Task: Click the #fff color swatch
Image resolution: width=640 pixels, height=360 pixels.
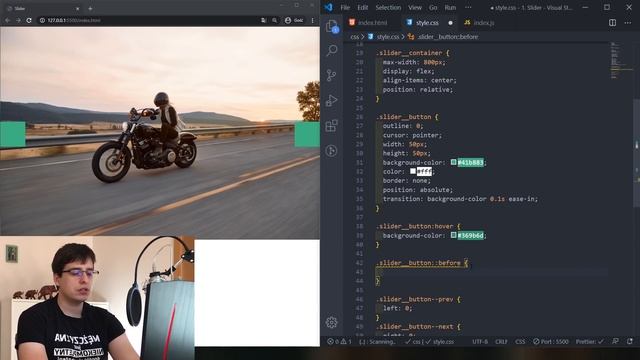Action: [x=413, y=171]
